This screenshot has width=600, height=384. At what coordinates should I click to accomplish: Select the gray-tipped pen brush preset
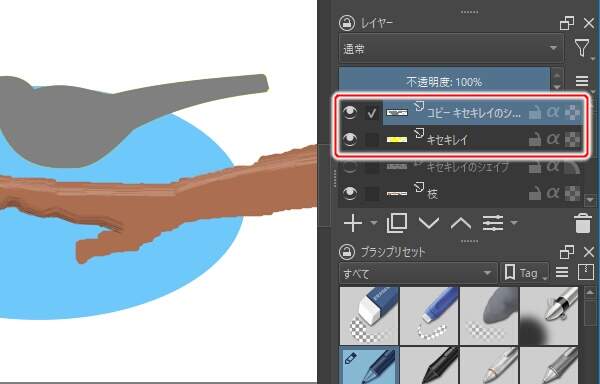[x=549, y=365]
